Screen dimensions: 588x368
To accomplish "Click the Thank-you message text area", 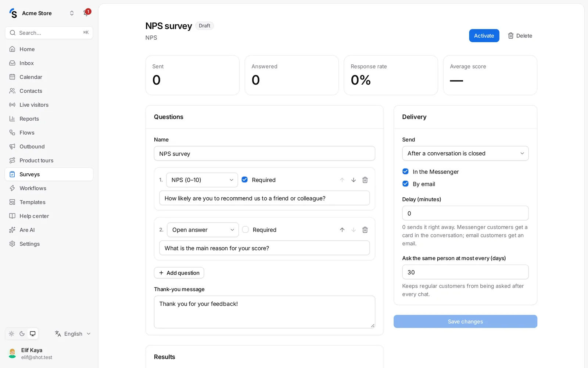I will (x=265, y=312).
